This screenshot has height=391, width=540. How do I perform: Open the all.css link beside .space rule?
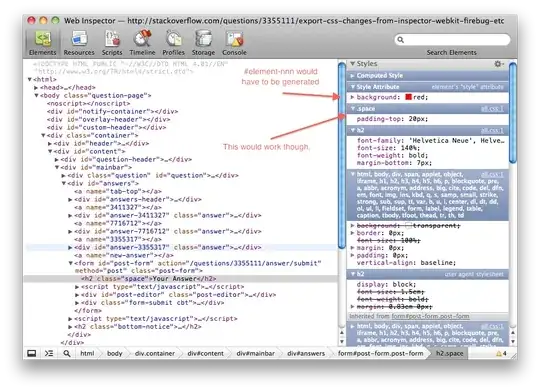492,109
